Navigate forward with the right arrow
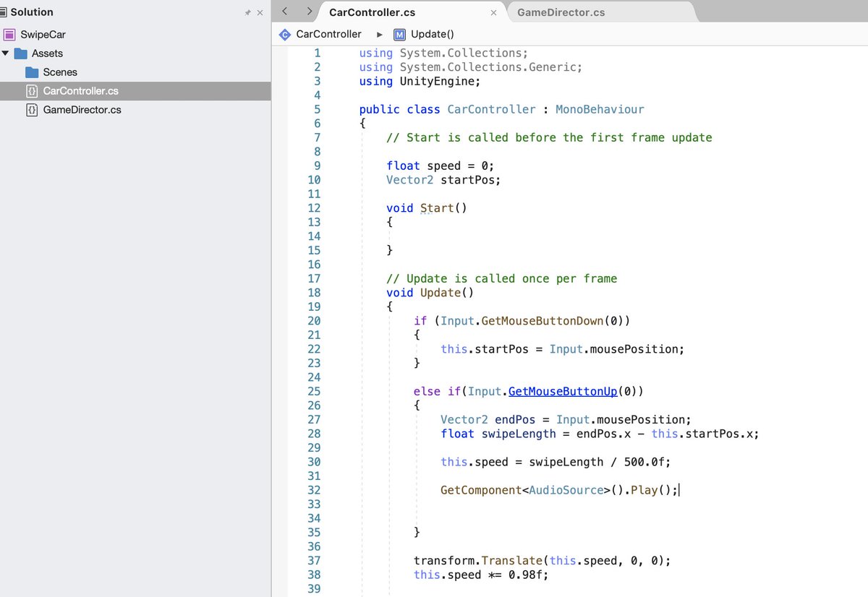 tap(310, 12)
